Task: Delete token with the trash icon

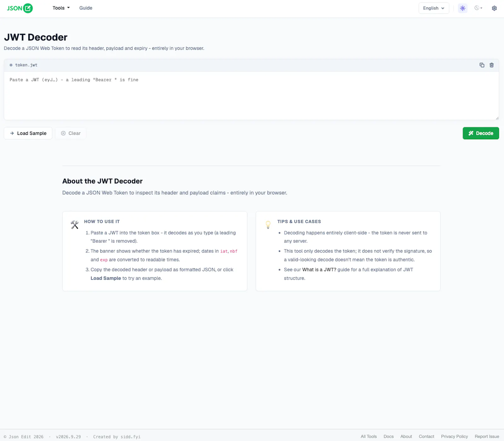Action: (x=492, y=65)
